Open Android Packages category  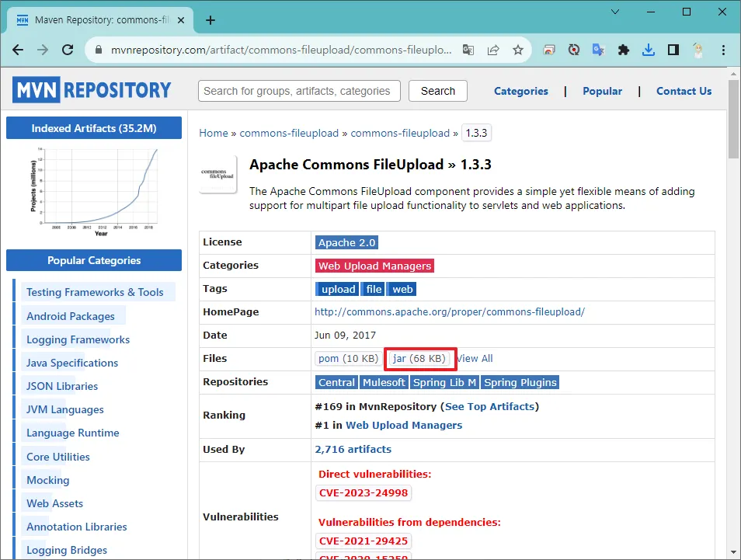point(71,317)
